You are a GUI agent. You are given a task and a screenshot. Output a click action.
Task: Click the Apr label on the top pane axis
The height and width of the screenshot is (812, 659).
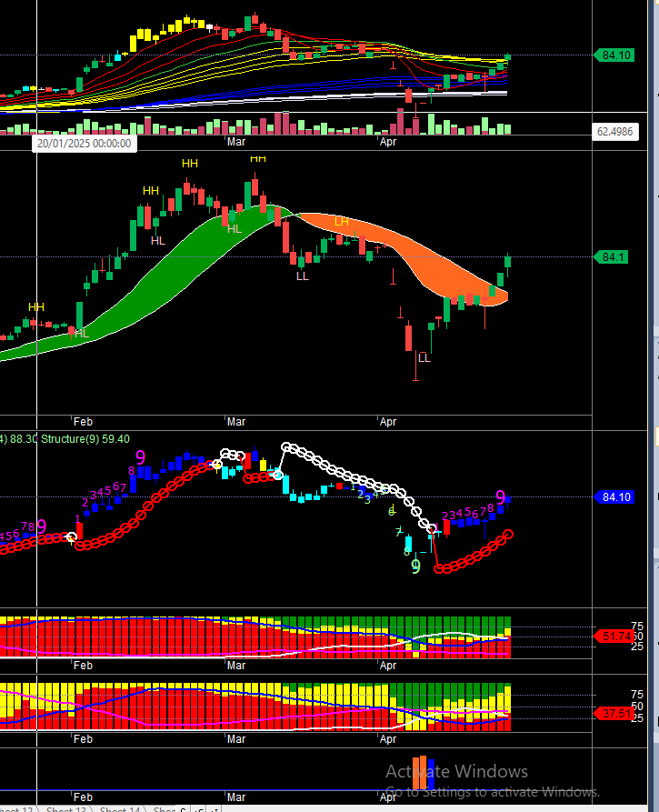click(388, 141)
